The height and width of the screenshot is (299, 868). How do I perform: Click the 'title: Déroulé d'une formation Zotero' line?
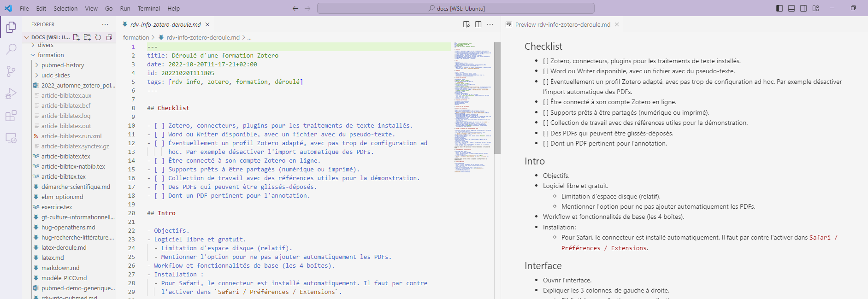click(x=213, y=55)
